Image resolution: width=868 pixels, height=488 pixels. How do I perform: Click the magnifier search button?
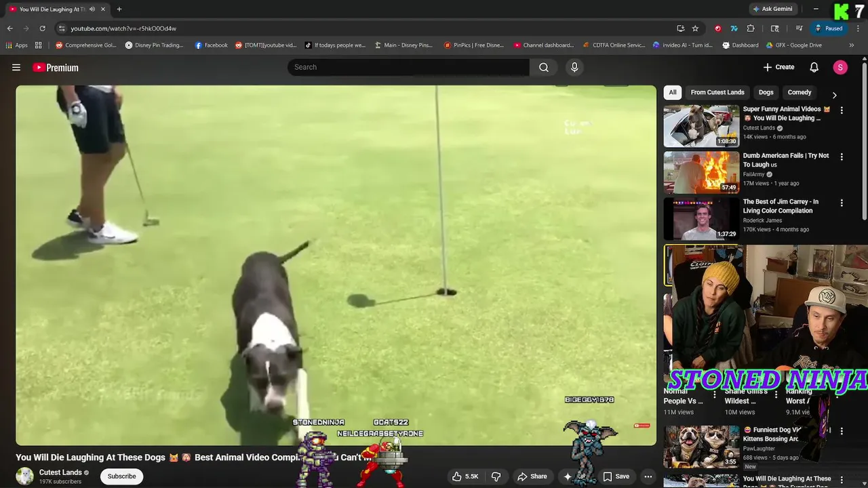[544, 67]
